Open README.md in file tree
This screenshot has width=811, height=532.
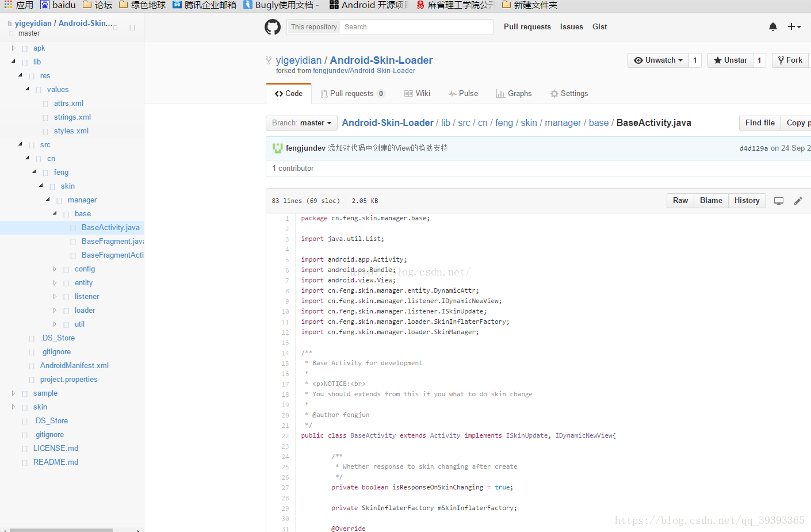click(x=56, y=462)
